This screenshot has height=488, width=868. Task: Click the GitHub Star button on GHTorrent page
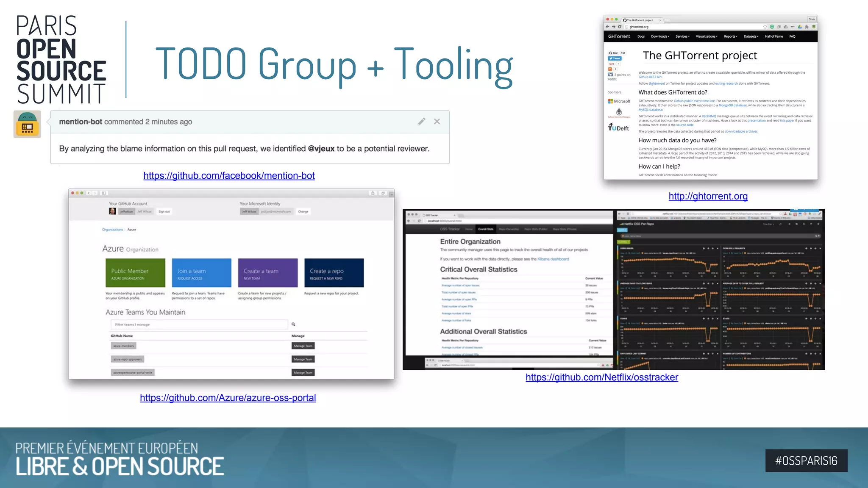[613, 53]
